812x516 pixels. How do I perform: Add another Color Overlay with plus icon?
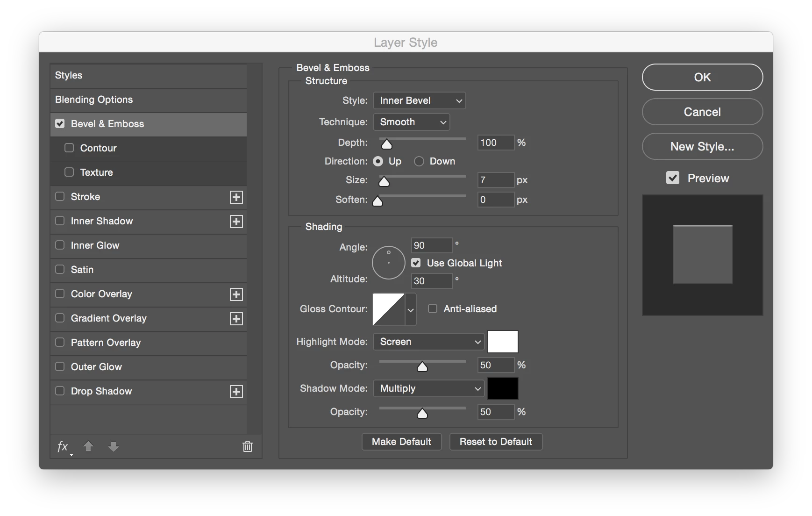point(236,294)
